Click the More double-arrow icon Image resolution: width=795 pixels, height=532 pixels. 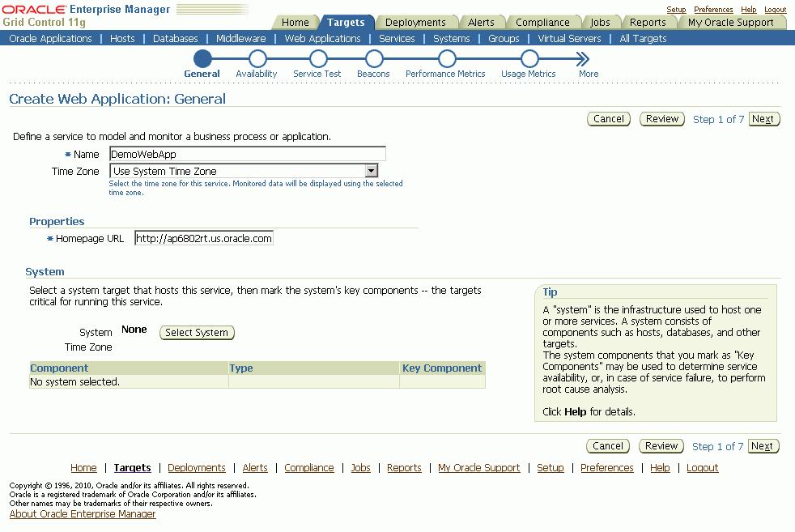point(583,59)
